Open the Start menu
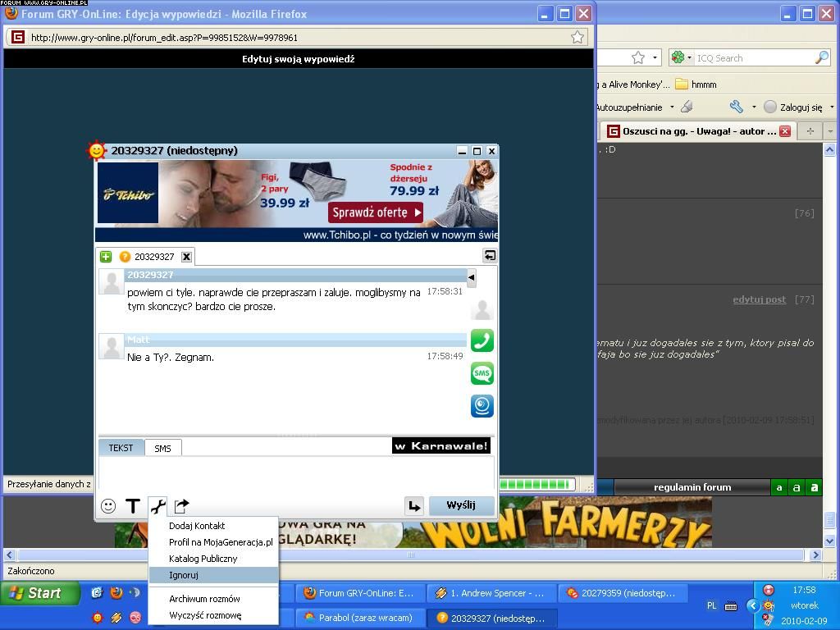Image resolution: width=840 pixels, height=630 pixels. (39, 593)
